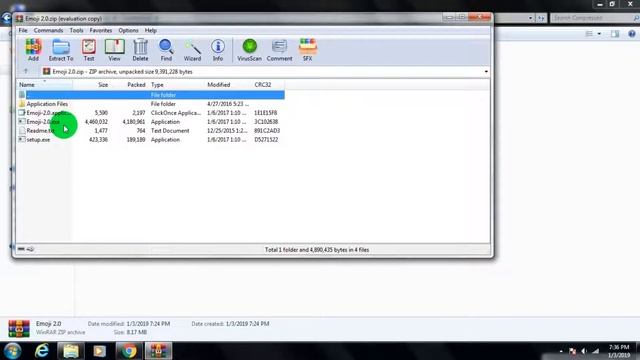Sort by the Size column header
Screen dimensions: 640x360
coord(91,85)
